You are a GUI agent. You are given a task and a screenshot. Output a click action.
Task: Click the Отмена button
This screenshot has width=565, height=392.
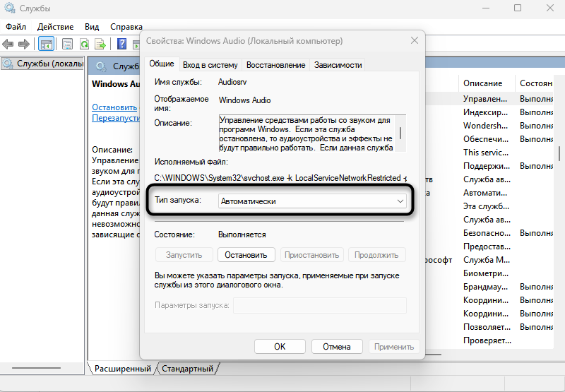[337, 347]
